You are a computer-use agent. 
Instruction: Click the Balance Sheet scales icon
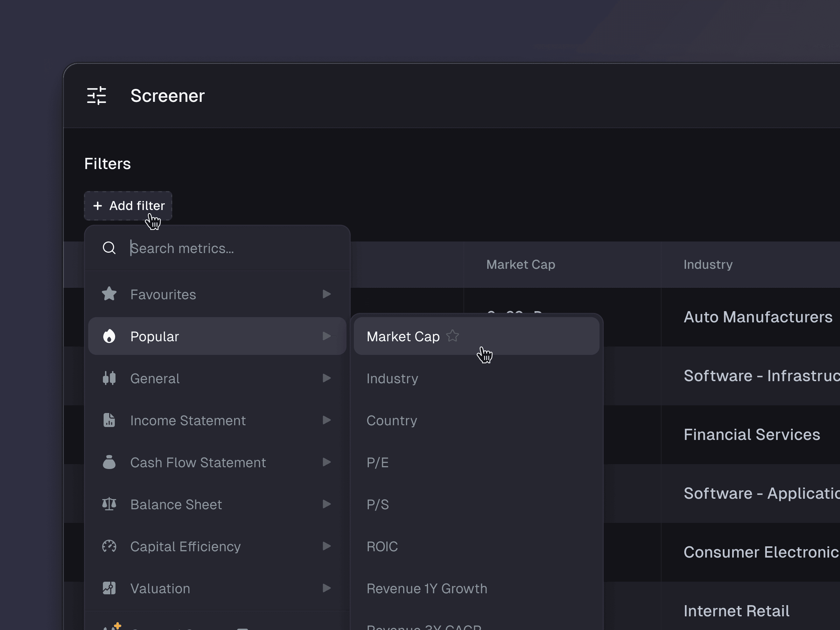(x=109, y=504)
